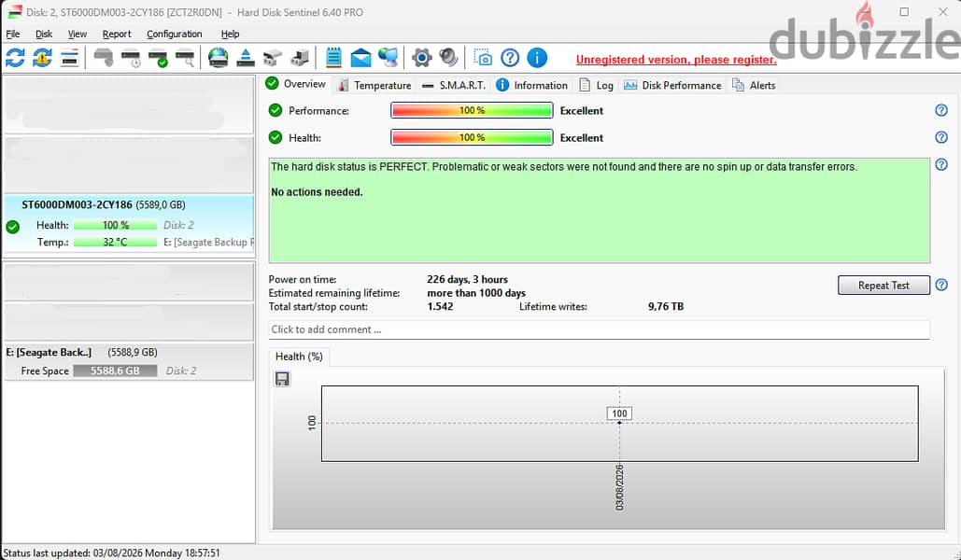The image size is (961, 560).
Task: Open the View menu
Action: click(x=78, y=34)
